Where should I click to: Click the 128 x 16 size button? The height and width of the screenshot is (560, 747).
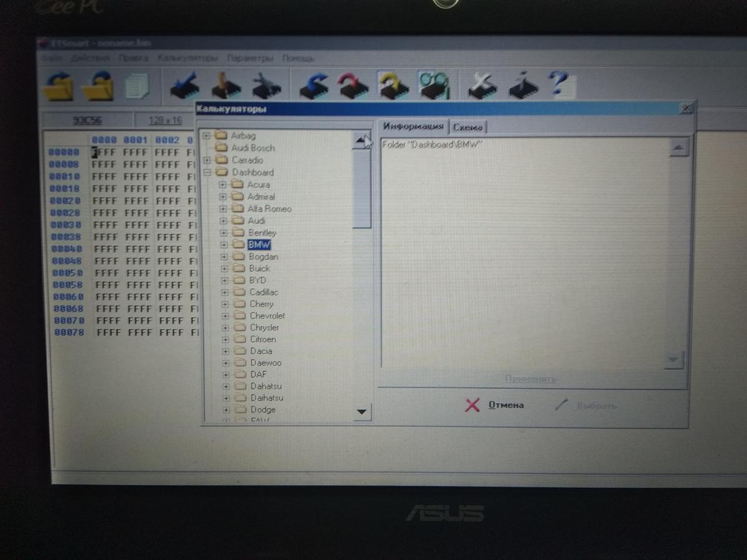165,120
